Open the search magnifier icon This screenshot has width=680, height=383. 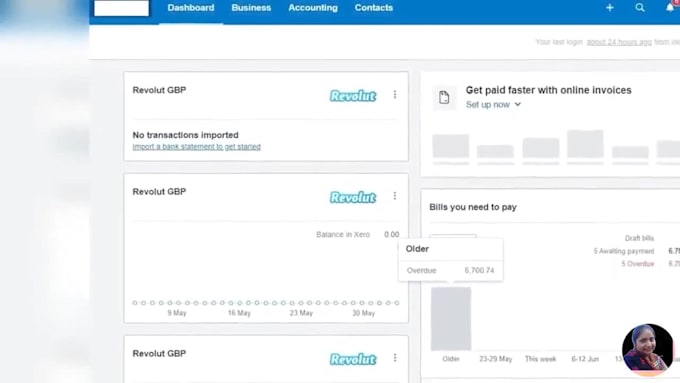coord(640,7)
